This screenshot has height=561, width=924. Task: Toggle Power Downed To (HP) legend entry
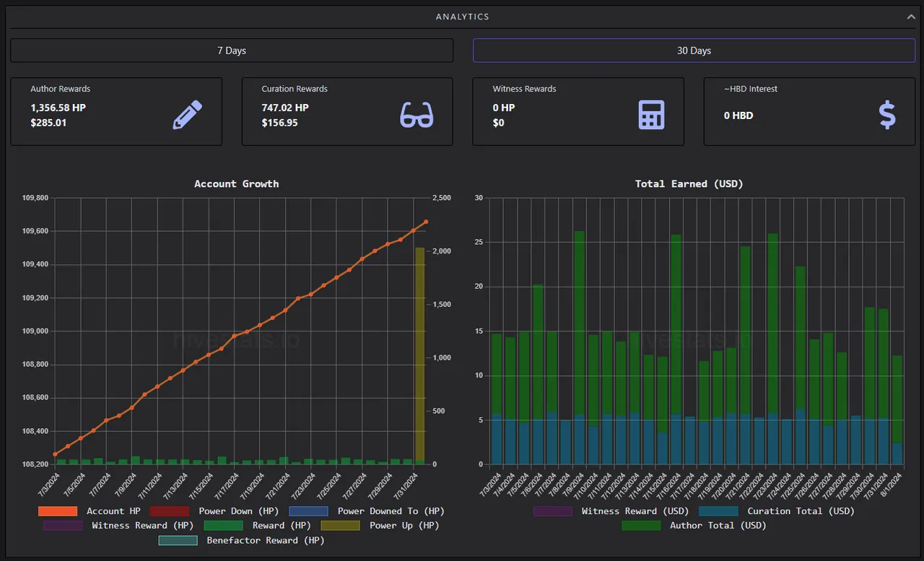click(x=366, y=510)
